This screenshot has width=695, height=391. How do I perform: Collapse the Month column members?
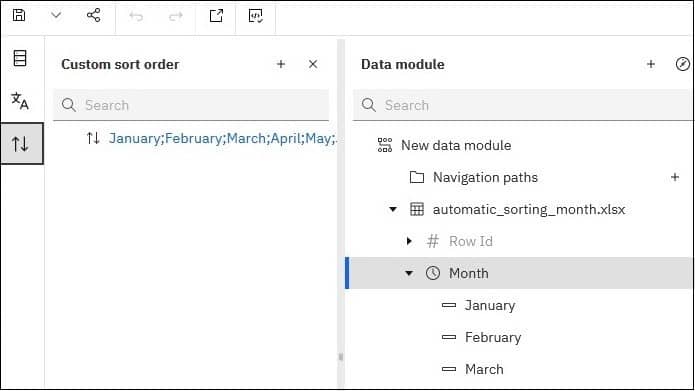[x=409, y=273]
